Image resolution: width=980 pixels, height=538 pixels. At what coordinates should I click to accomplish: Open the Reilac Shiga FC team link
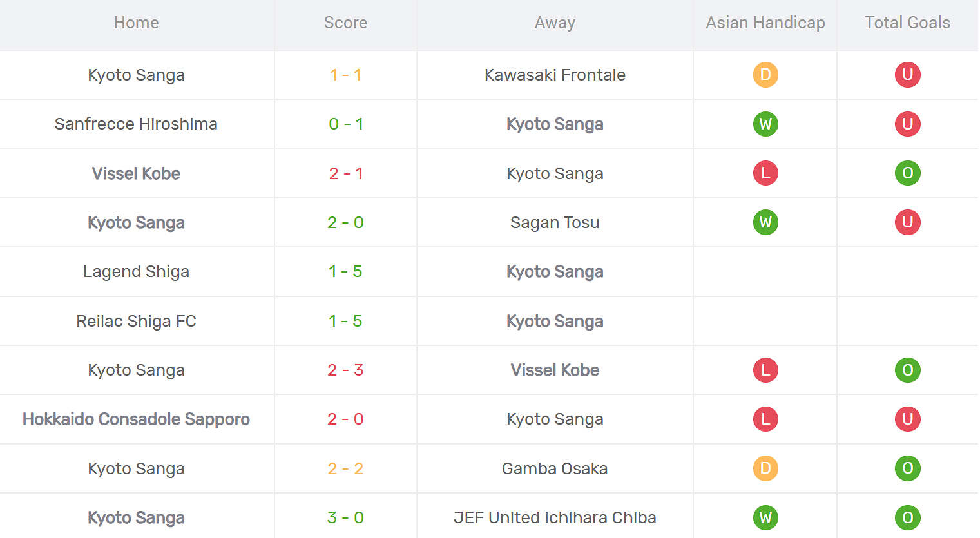pyautogui.click(x=136, y=322)
